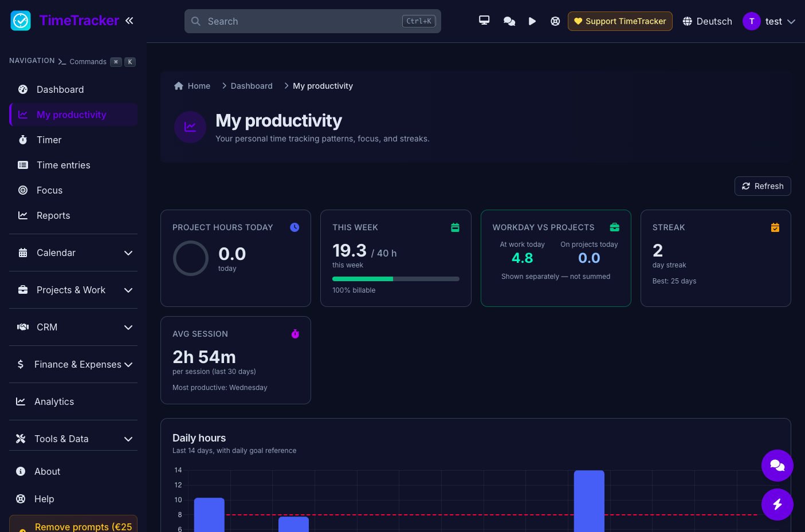Screen dimensions: 805x532
Task: Click the Dashboard gauge icon in sidebar
Action: click(x=23, y=89)
